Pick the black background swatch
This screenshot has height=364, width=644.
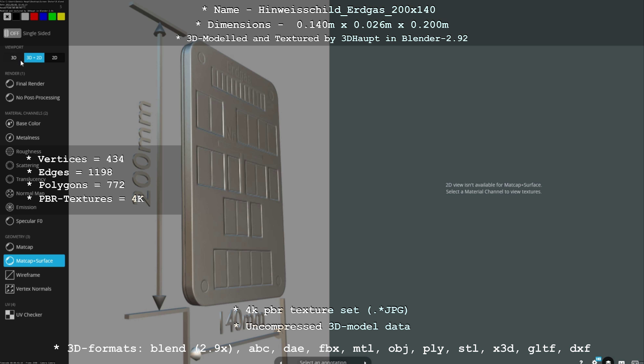click(x=16, y=17)
